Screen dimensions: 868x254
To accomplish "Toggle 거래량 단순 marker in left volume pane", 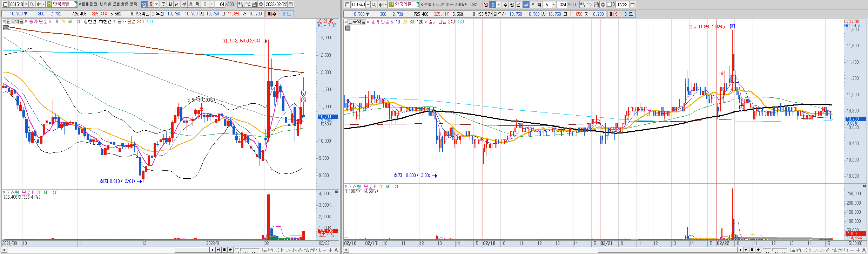I will [x=4, y=192].
